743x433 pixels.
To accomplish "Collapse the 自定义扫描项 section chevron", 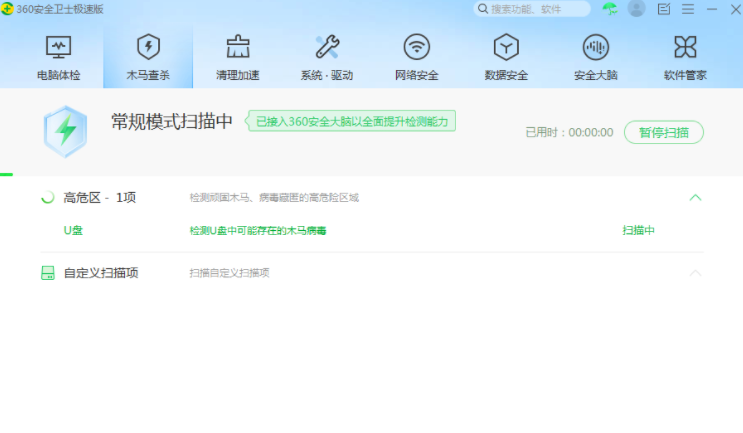I will point(696,273).
